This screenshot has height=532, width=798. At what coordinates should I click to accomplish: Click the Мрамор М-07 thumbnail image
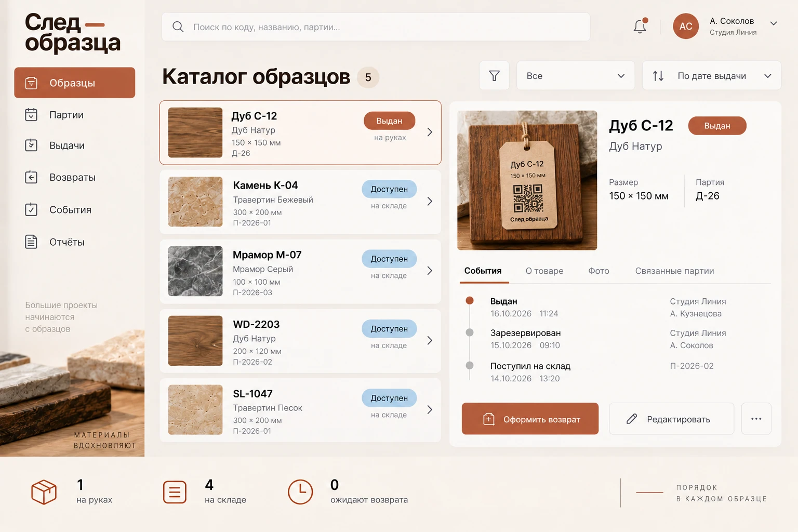point(195,271)
